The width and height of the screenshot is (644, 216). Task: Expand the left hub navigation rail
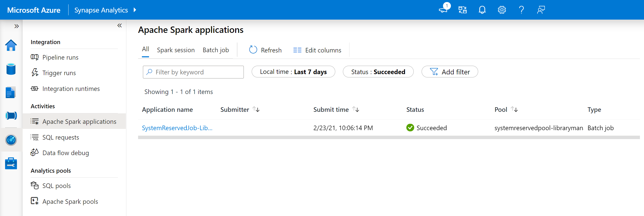click(17, 26)
